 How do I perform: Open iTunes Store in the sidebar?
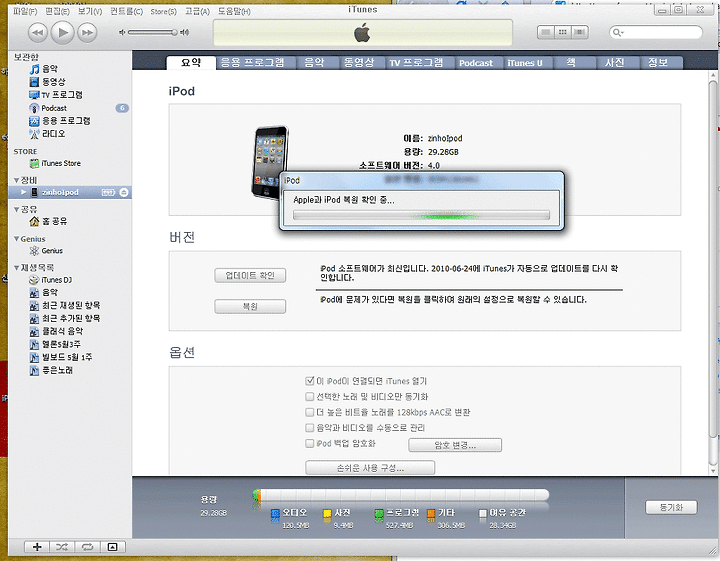pyautogui.click(x=61, y=163)
